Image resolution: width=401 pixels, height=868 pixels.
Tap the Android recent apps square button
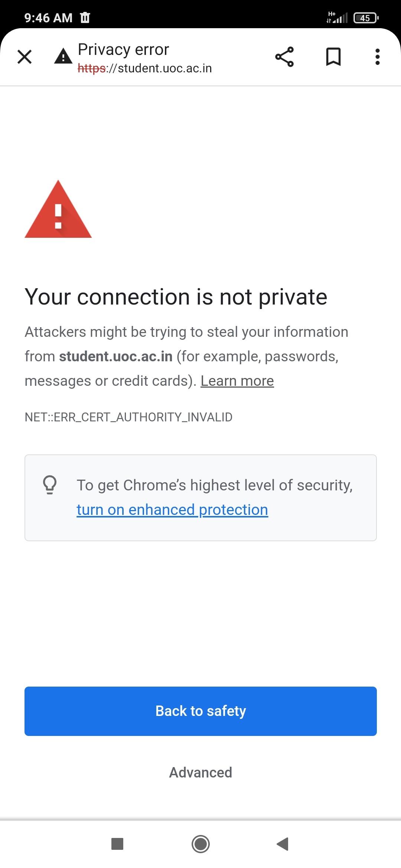click(117, 844)
